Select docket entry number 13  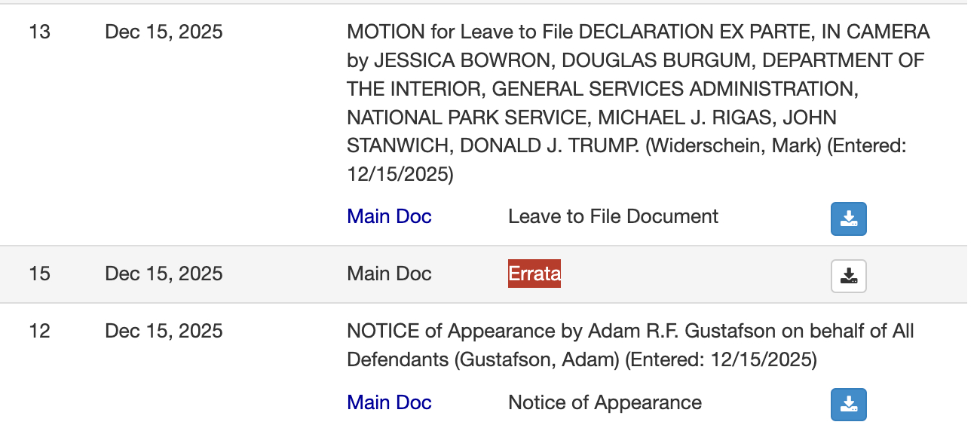(x=39, y=32)
